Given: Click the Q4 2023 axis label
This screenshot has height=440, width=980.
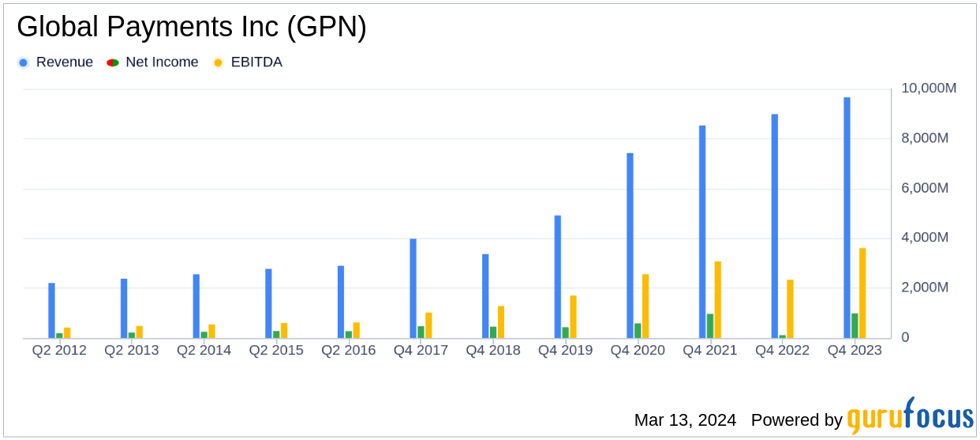Looking at the screenshot, I should pyautogui.click(x=855, y=350).
